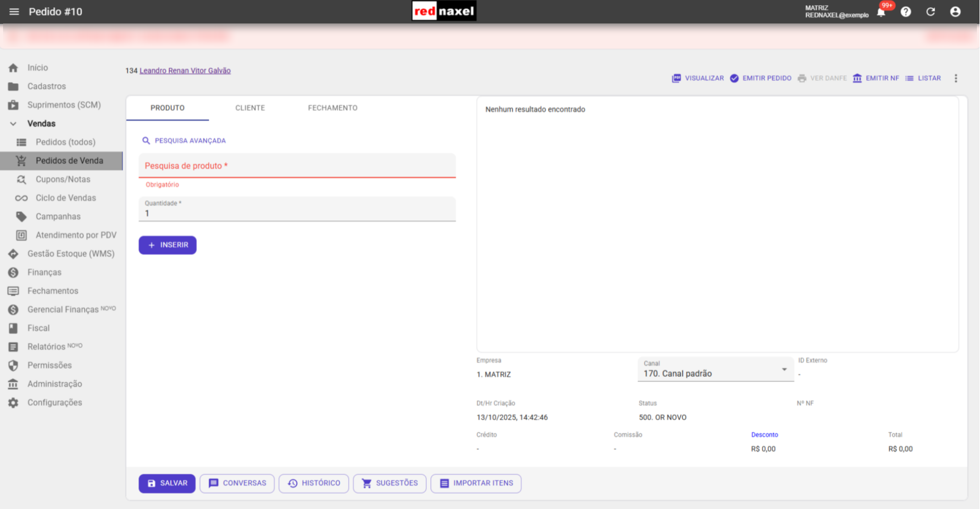Screen dimensions: 980x509
Task: Click LISTAR in toolbar
Action: tap(923, 79)
